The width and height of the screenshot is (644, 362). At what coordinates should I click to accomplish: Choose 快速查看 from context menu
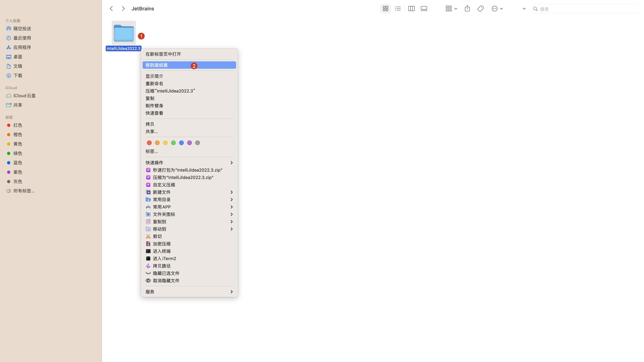(189, 113)
